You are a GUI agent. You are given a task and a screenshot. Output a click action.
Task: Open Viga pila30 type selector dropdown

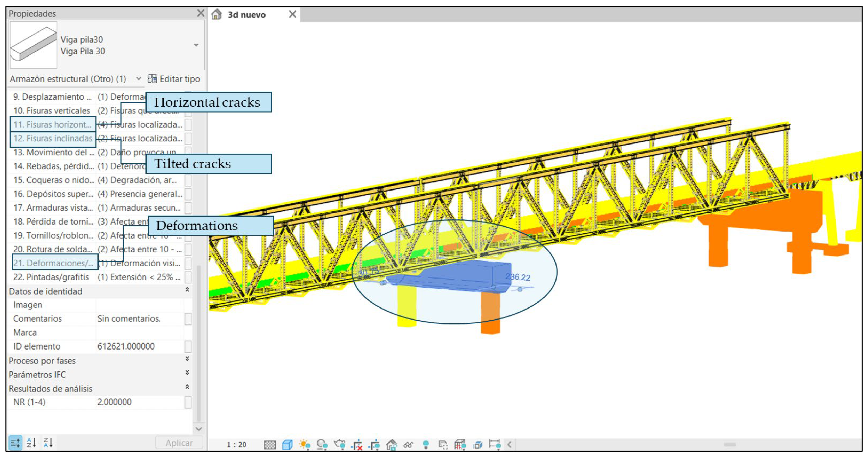pos(196,45)
